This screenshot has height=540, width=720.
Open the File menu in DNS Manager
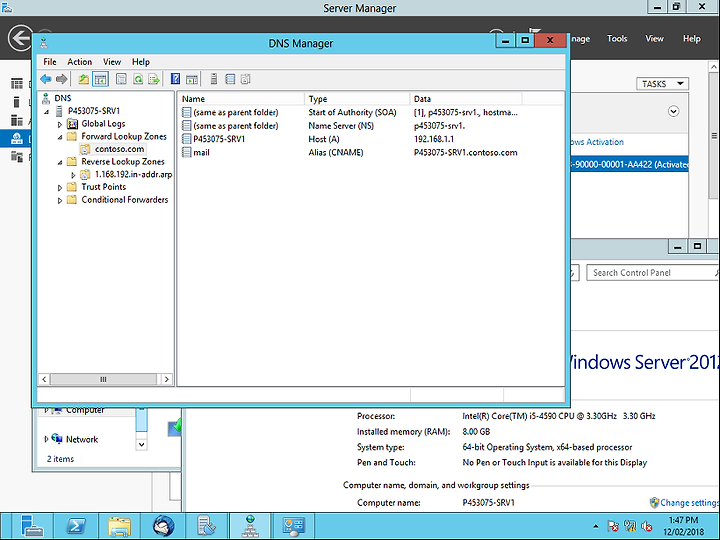point(50,62)
